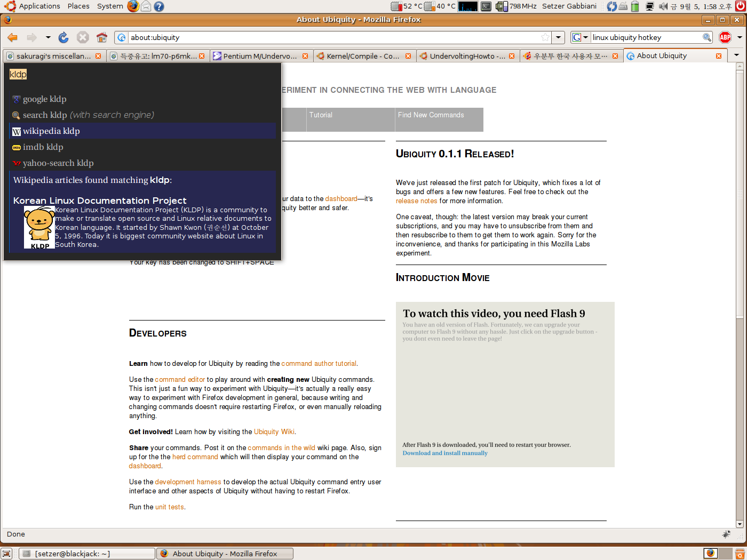Launch Firefox from the top panel icon

click(x=133, y=6)
